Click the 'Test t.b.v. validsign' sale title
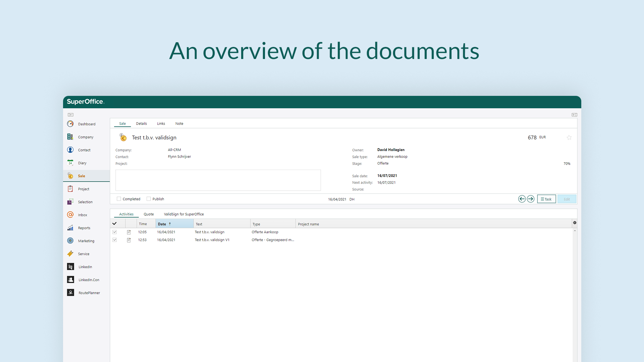644x362 pixels. coord(154,137)
